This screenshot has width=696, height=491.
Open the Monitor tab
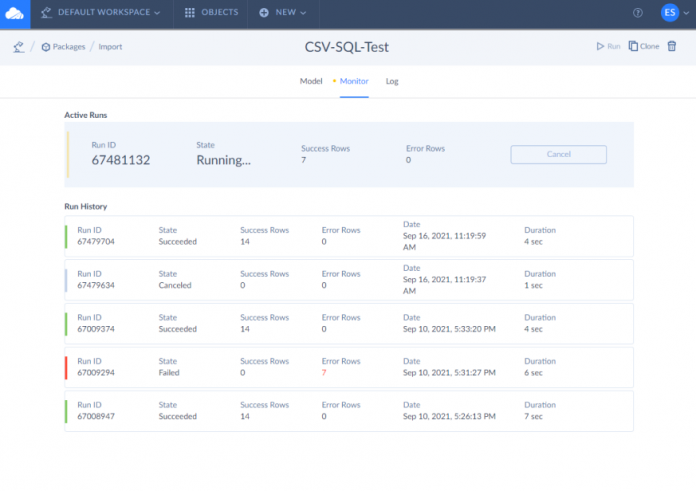(x=354, y=81)
